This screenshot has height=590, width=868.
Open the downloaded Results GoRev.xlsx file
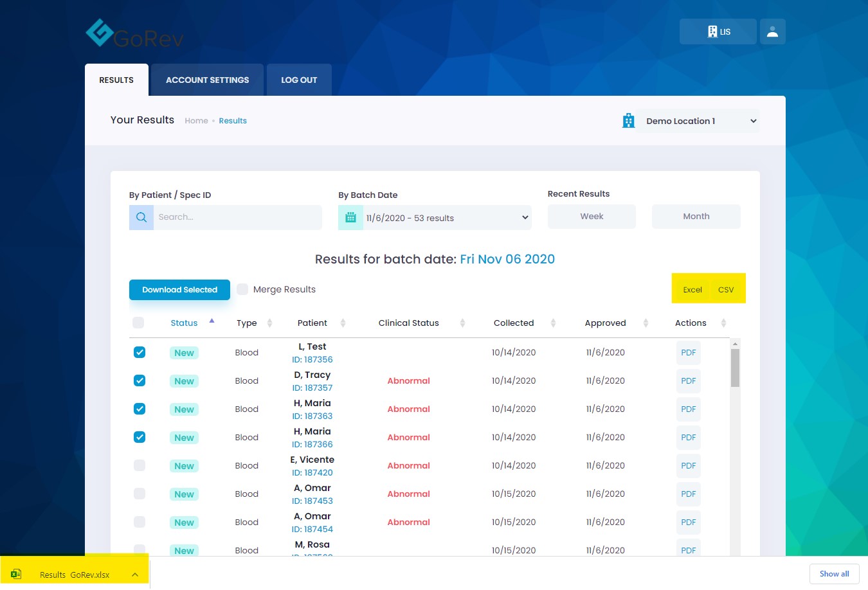pos(74,575)
